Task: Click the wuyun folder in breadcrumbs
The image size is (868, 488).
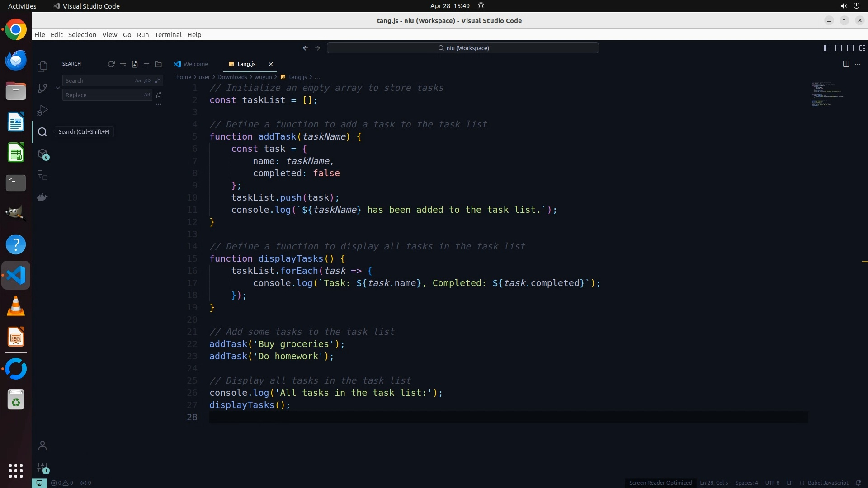Action: [263, 77]
